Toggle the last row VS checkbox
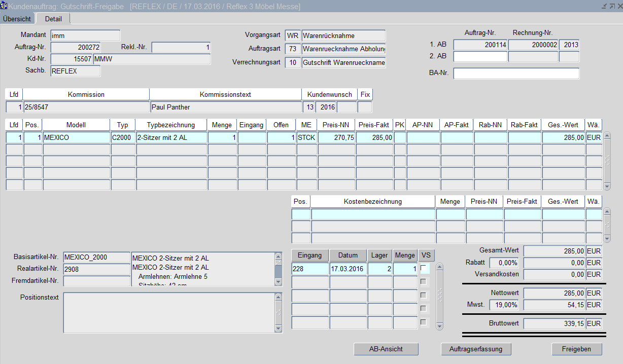Screen dimensions: 623x364 click(424, 322)
